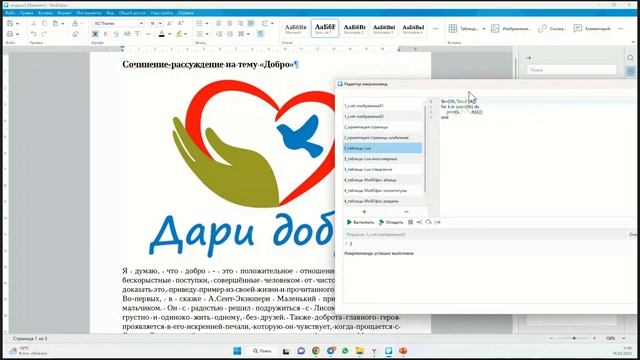This screenshot has width=640, height=360.
Task: Open the font size dropdown
Action: [160, 24]
